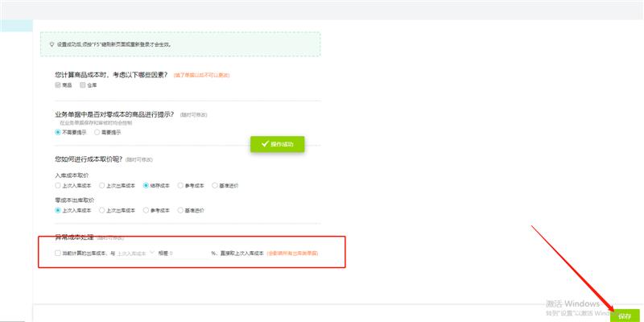Choose 上次出库成本 under 入库成本取价
644x322 pixels.
point(102,184)
